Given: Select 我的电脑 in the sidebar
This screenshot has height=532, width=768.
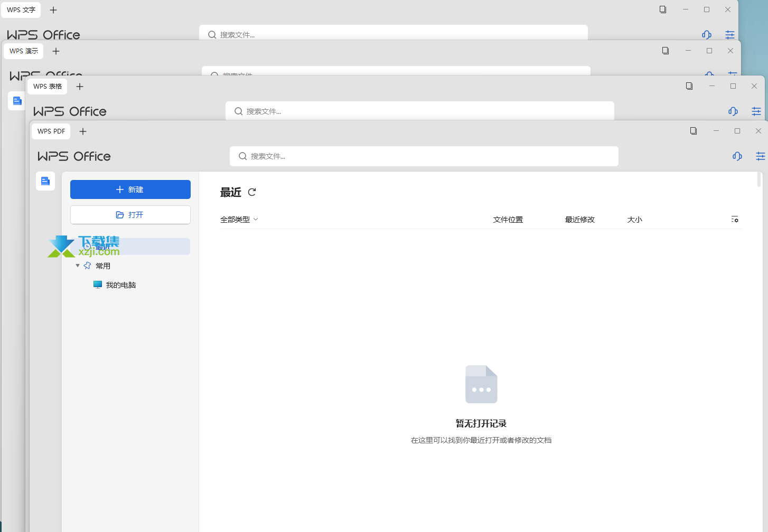Looking at the screenshot, I should coord(115,285).
